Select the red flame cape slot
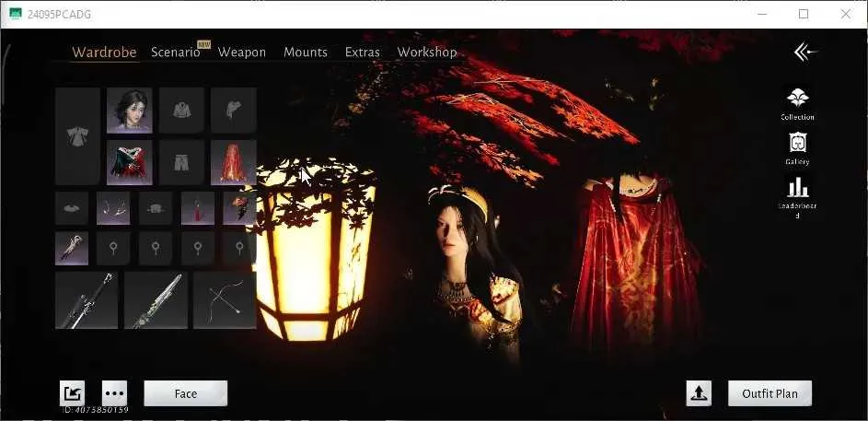The image size is (868, 421). tap(234, 162)
